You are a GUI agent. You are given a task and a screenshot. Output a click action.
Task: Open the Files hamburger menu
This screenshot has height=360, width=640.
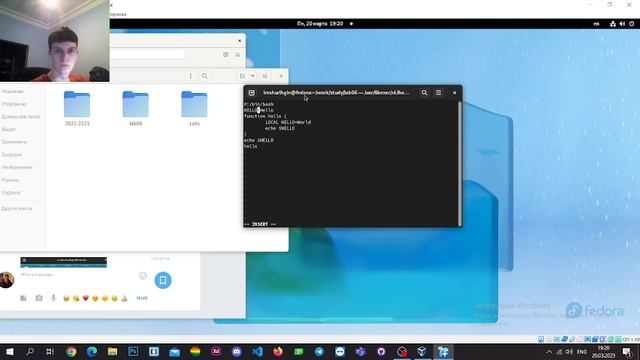(x=265, y=76)
